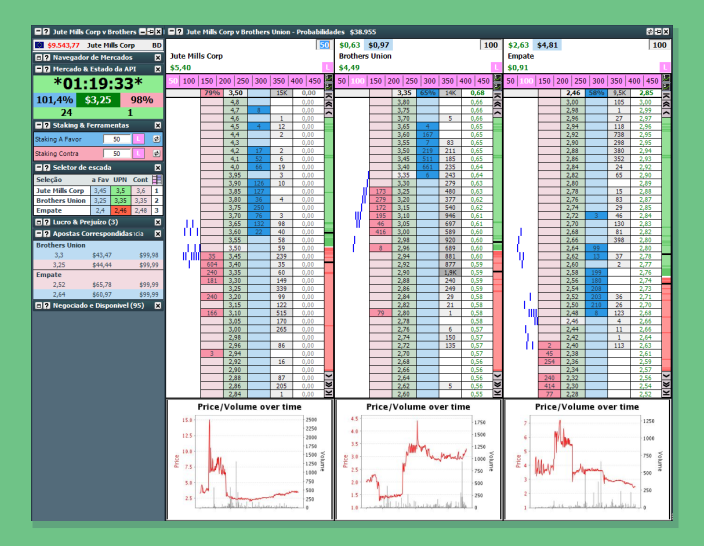Click the refresh icon beside Staking A Favor
The width and height of the screenshot is (704, 546).
click(x=156, y=139)
